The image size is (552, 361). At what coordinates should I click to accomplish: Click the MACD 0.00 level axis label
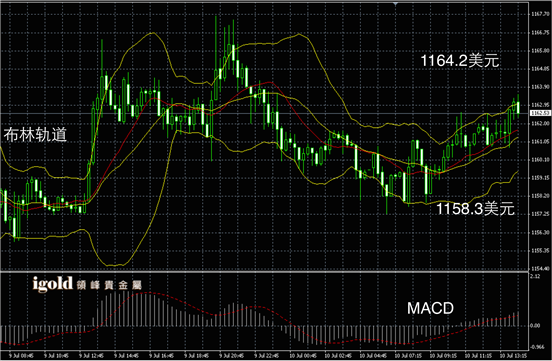[535, 325]
